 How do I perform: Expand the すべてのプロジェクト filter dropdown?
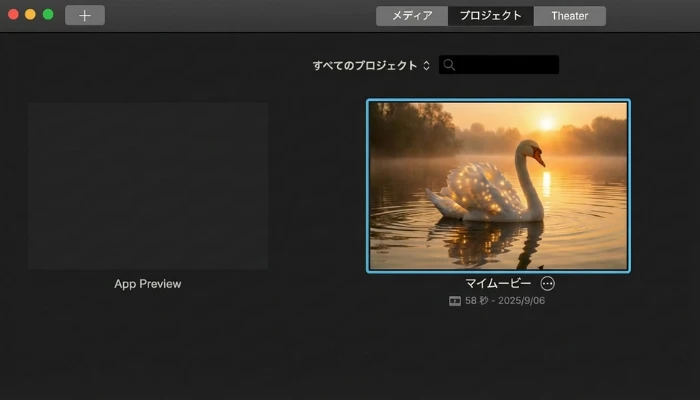tap(365, 65)
